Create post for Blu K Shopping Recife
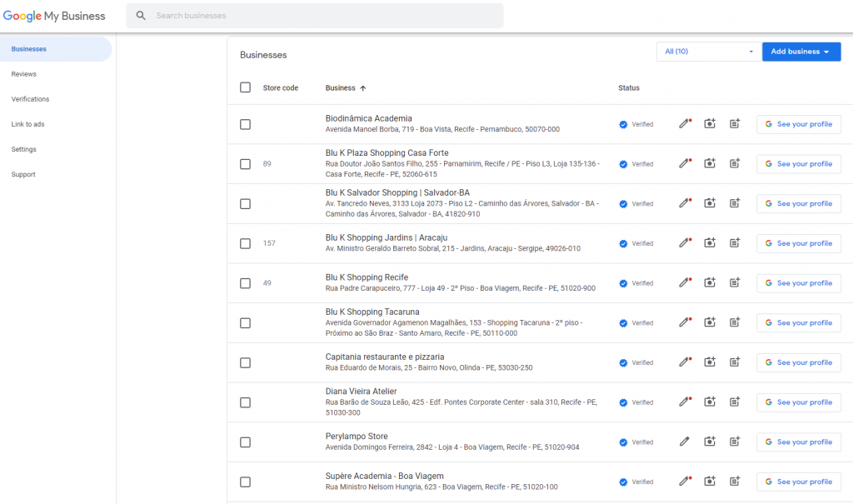This screenshot has width=853, height=504. (x=735, y=282)
